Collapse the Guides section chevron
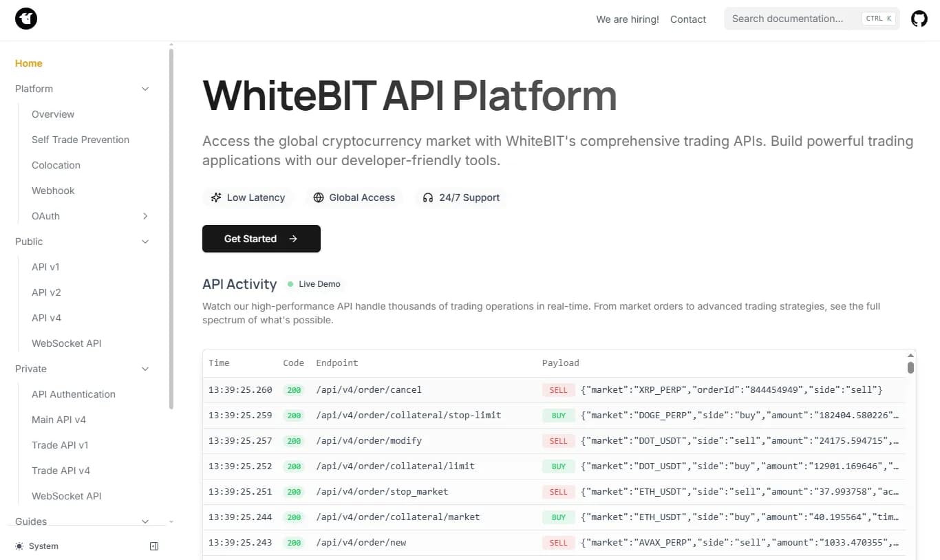The height and width of the screenshot is (560, 940). coord(145,521)
